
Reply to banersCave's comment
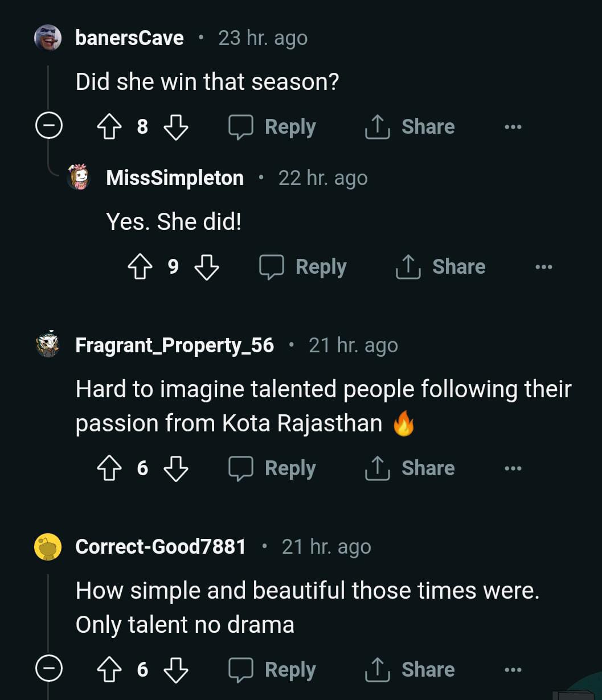coord(272,127)
